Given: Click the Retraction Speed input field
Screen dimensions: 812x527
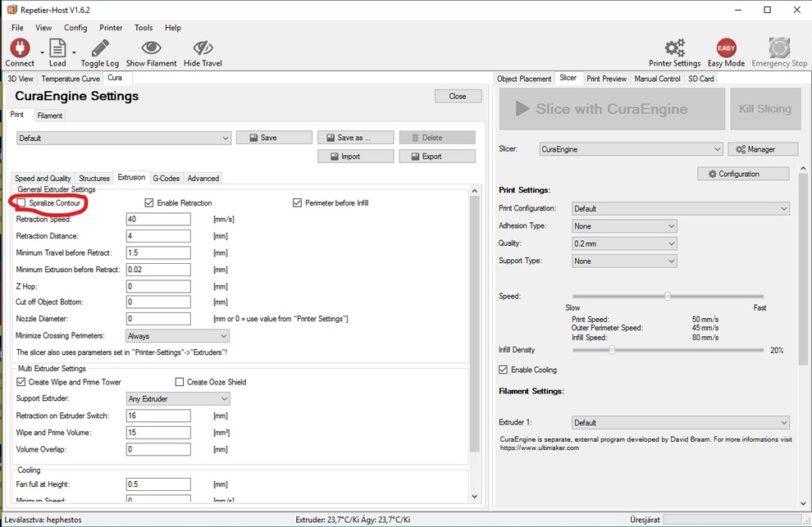Looking at the screenshot, I should 158,220.
